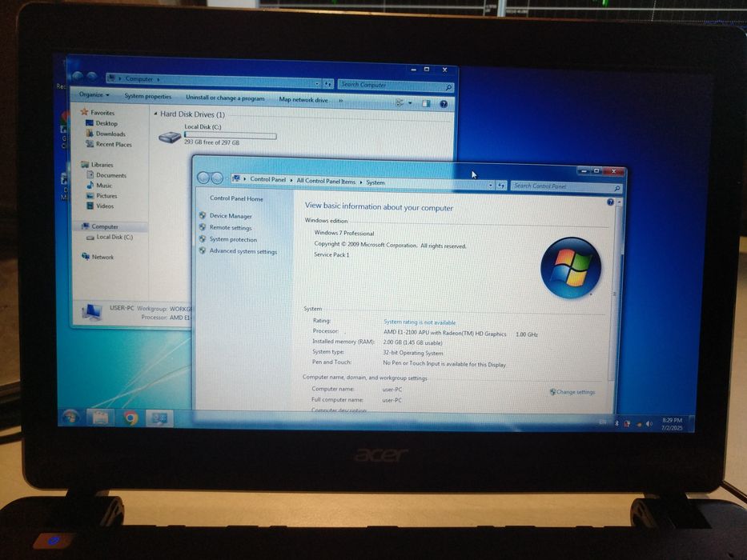Click the search magnifier in Search Control Panel
Image resolution: width=747 pixels, height=560 pixels.
pyautogui.click(x=617, y=189)
